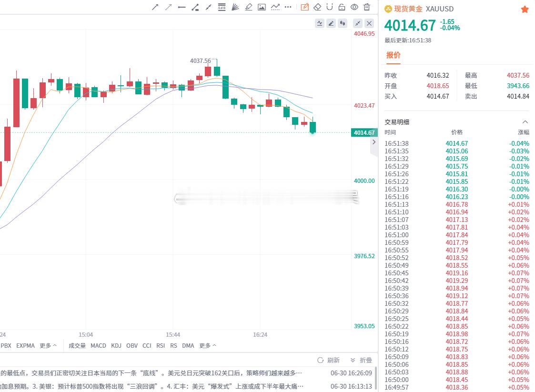Image resolution: width=535 pixels, height=392 pixels.
Task: Insert an image onto the chart
Action: (262, 7)
